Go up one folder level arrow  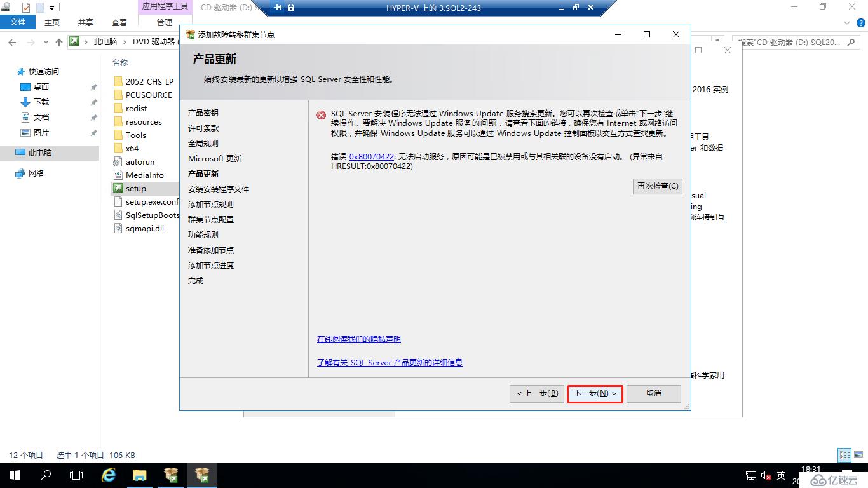59,42
